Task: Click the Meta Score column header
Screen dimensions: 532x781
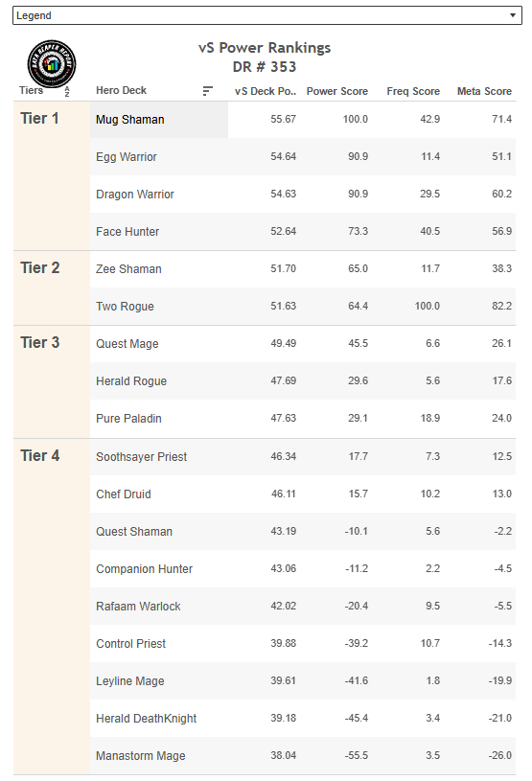Action: 485,91
